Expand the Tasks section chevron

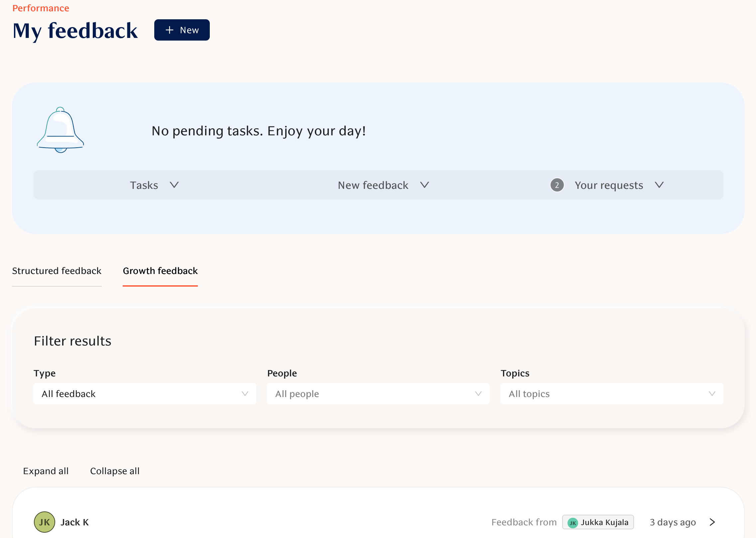[174, 185]
